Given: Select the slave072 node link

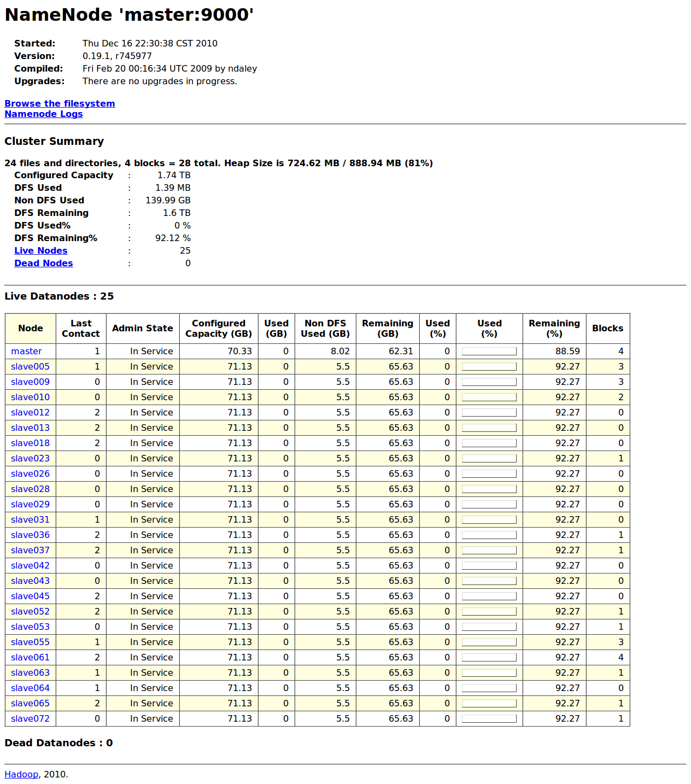Looking at the screenshot, I should [30, 718].
